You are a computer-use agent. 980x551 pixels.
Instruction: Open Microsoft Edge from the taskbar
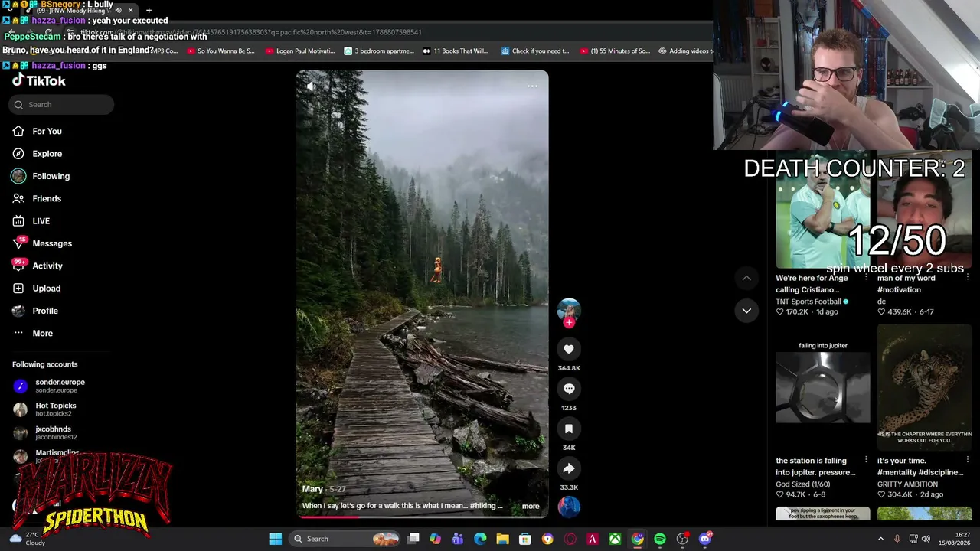[480, 539]
